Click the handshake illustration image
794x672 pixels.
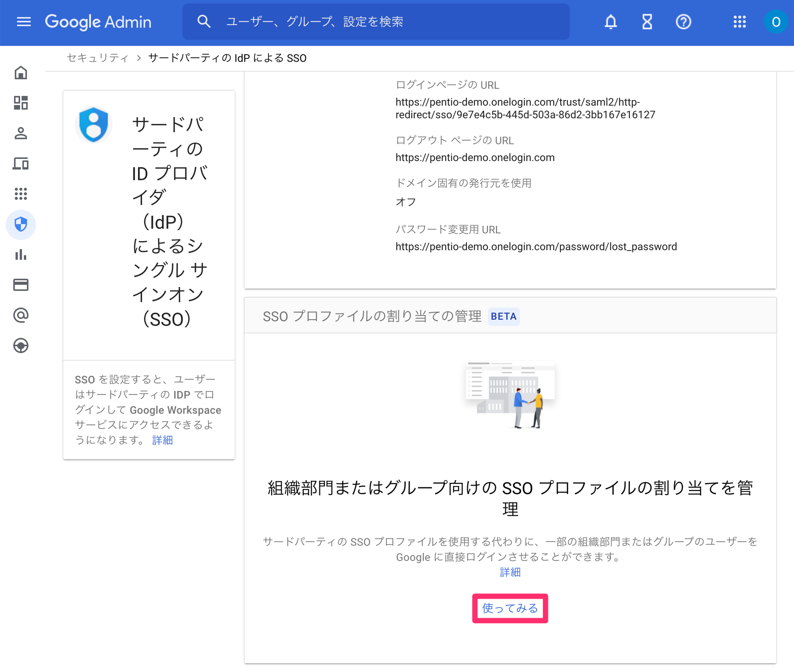[510, 394]
